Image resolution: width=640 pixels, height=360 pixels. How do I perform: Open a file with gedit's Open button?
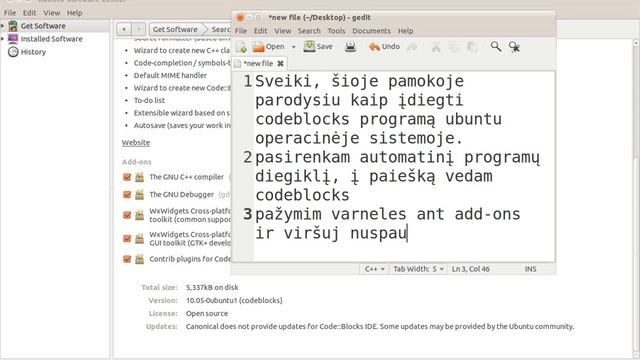(269, 47)
